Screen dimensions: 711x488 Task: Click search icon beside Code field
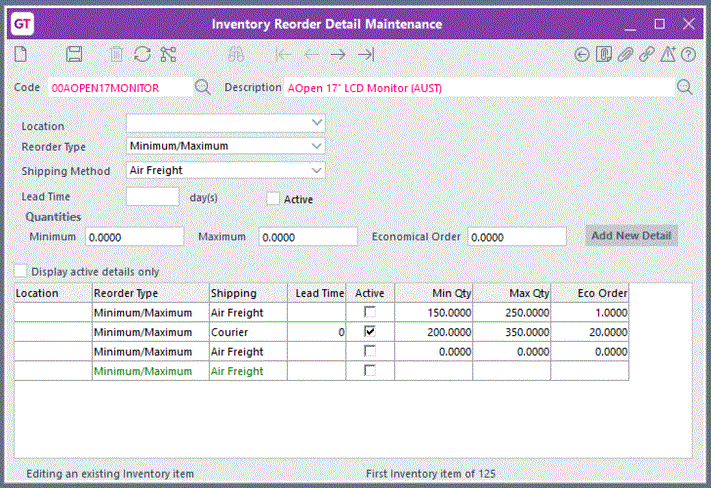203,88
